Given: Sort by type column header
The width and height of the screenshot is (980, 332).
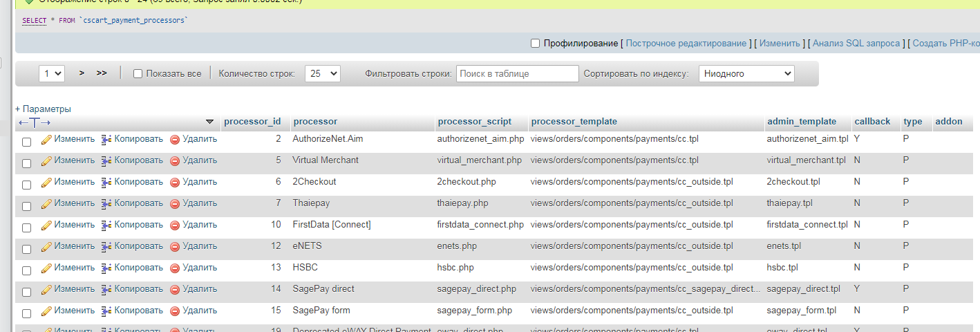Looking at the screenshot, I should coord(913,121).
